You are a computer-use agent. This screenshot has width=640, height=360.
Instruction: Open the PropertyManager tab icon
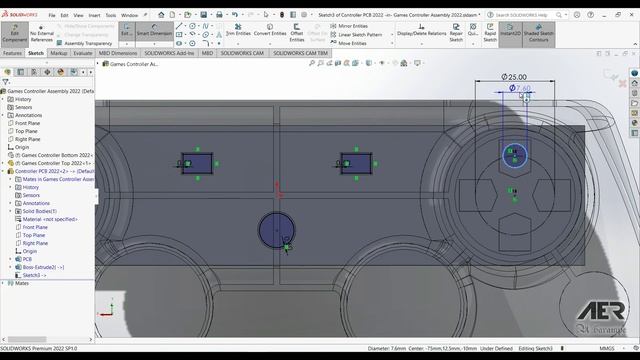(x=20, y=72)
